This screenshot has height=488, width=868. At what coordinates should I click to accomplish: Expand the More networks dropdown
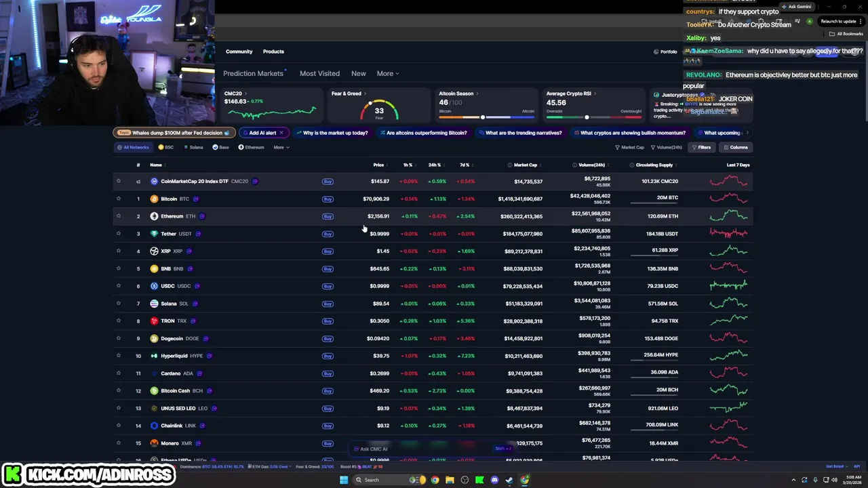point(281,147)
